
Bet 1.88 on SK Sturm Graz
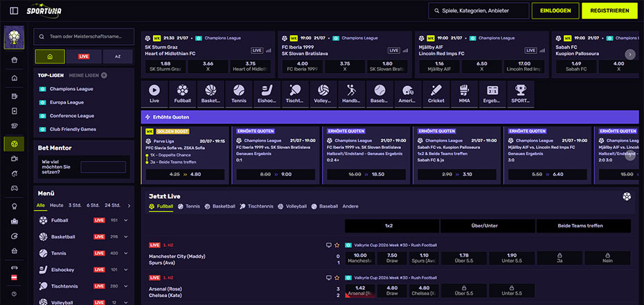pos(166,67)
